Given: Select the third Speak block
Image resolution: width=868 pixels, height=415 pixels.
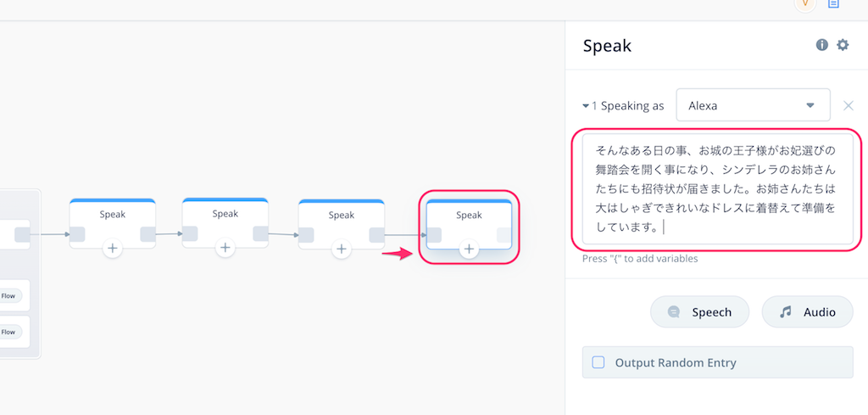Looking at the screenshot, I should coord(342,224).
